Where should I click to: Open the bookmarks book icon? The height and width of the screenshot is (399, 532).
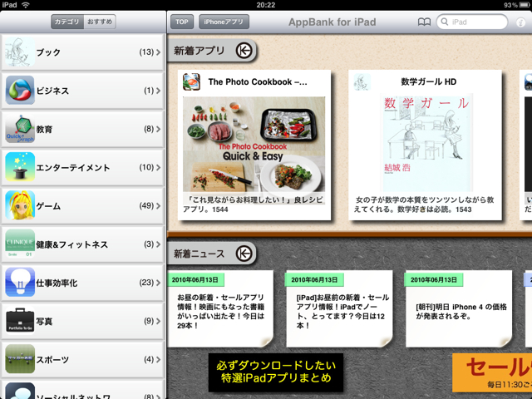[x=424, y=22]
